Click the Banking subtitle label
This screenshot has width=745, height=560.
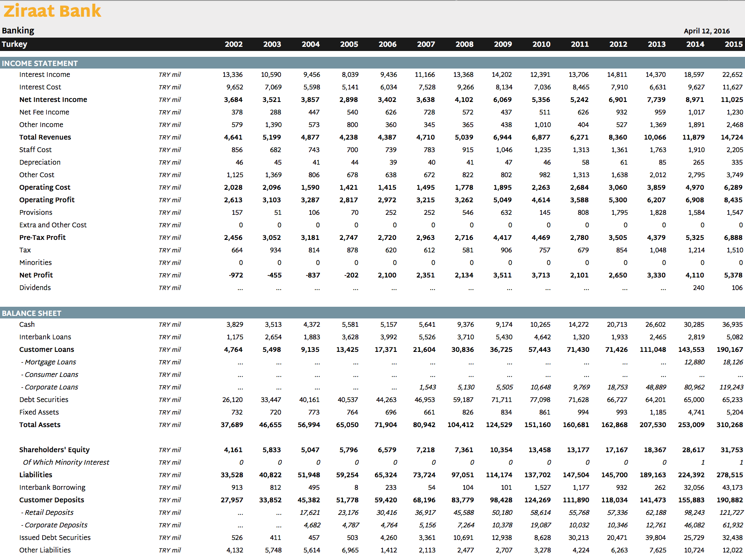pyautogui.click(x=18, y=31)
